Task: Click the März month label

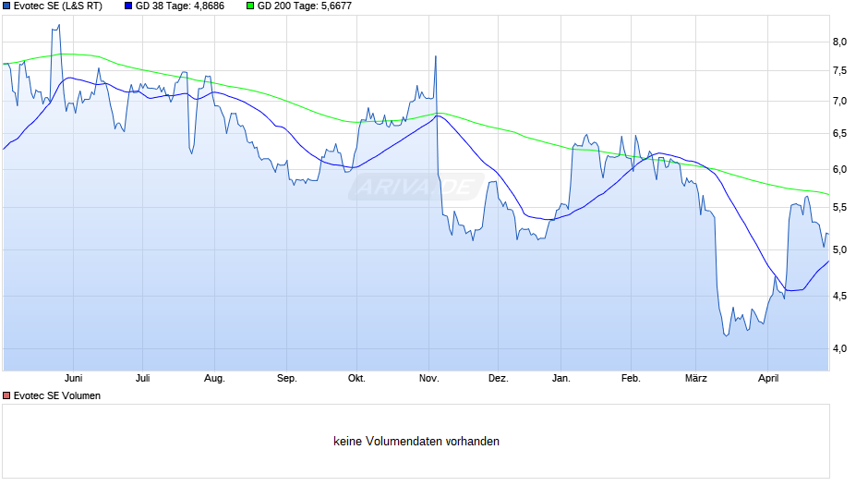Action: point(696,378)
